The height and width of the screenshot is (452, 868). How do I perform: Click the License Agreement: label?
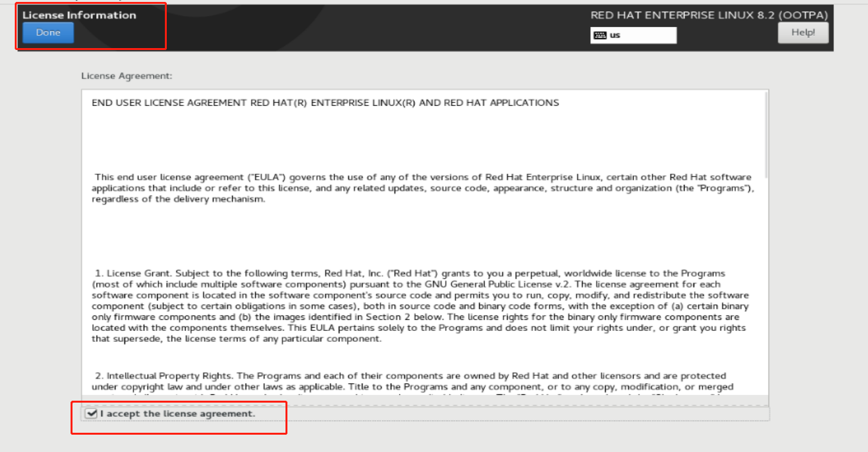[x=127, y=76]
